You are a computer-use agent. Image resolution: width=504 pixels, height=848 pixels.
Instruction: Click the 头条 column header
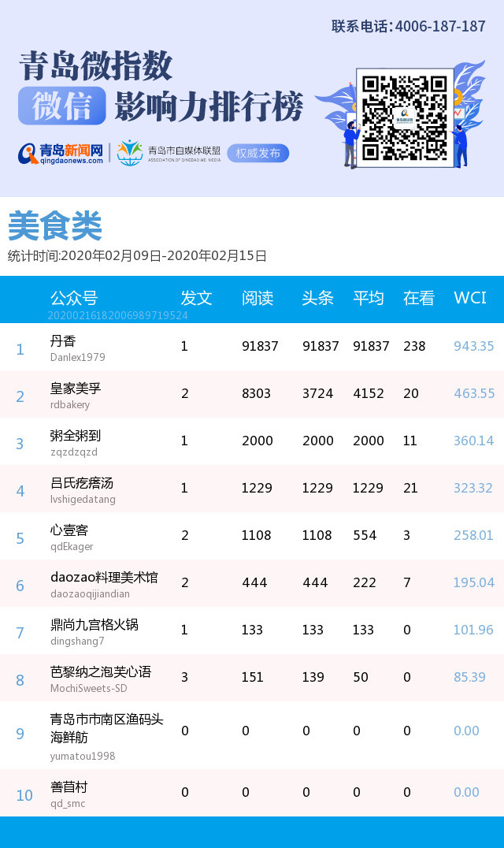[x=318, y=298]
